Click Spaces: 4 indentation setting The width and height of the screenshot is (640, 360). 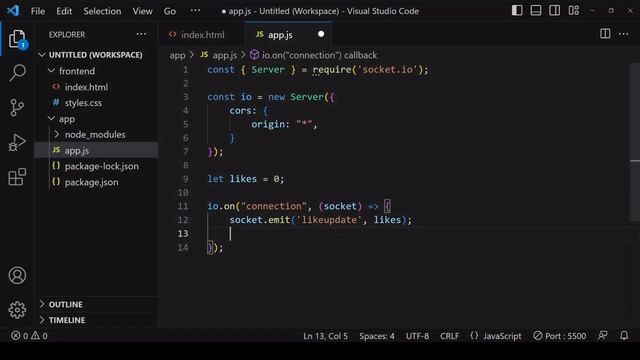click(377, 336)
